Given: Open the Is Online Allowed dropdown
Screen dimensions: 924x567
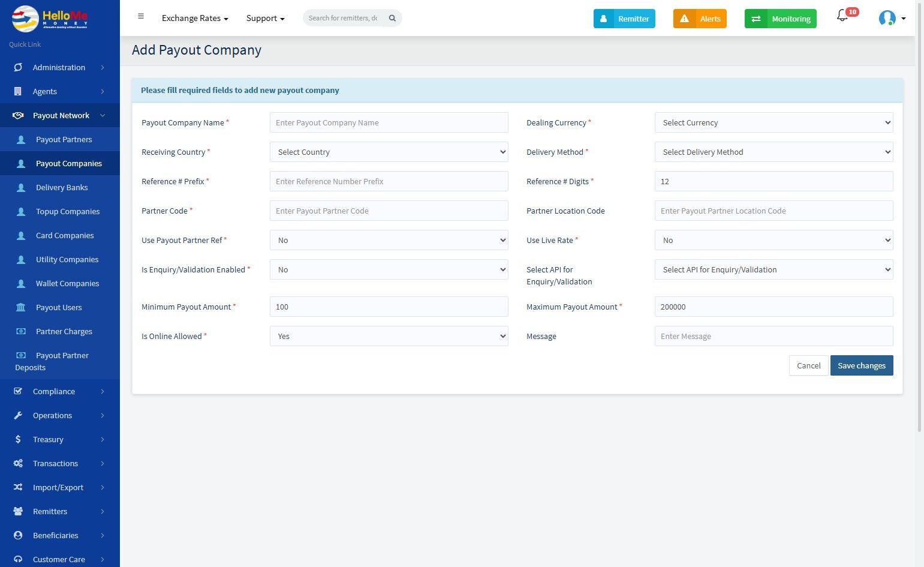Looking at the screenshot, I should click(x=389, y=336).
